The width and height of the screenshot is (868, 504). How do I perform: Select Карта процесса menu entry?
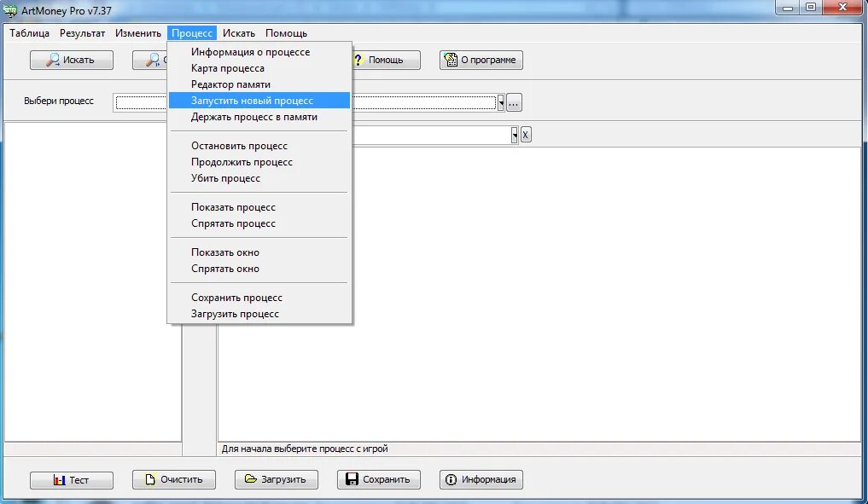click(x=259, y=68)
